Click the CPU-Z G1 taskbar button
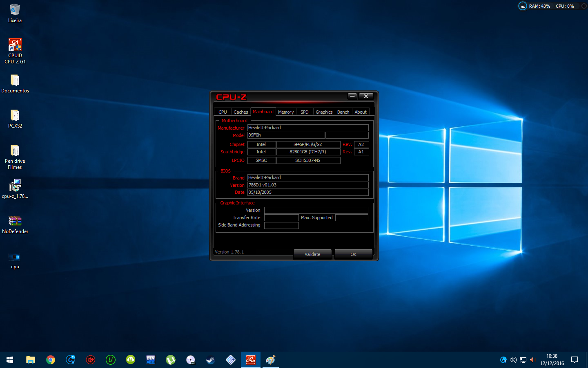 tap(251, 360)
